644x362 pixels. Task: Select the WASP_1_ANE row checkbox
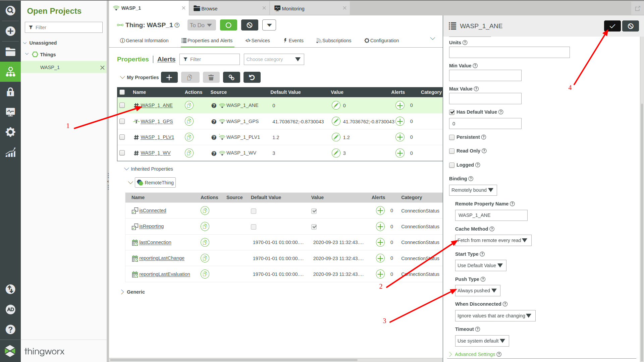tap(122, 105)
